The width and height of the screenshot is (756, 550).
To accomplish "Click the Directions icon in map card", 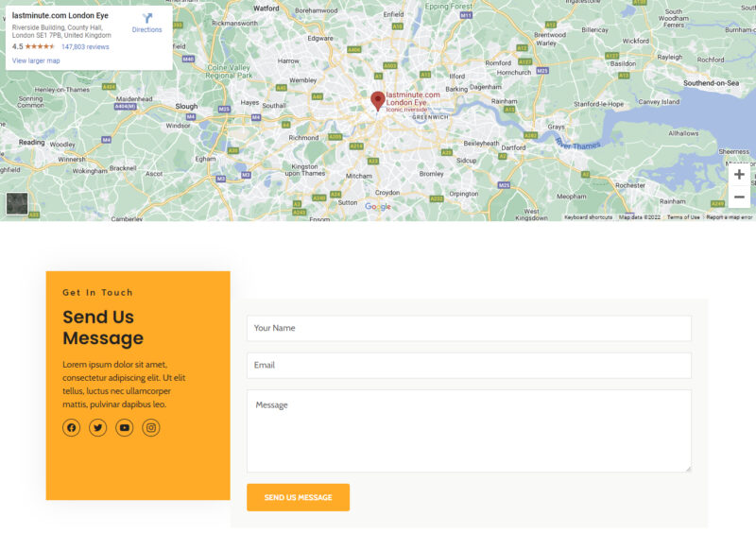I will pos(146,19).
